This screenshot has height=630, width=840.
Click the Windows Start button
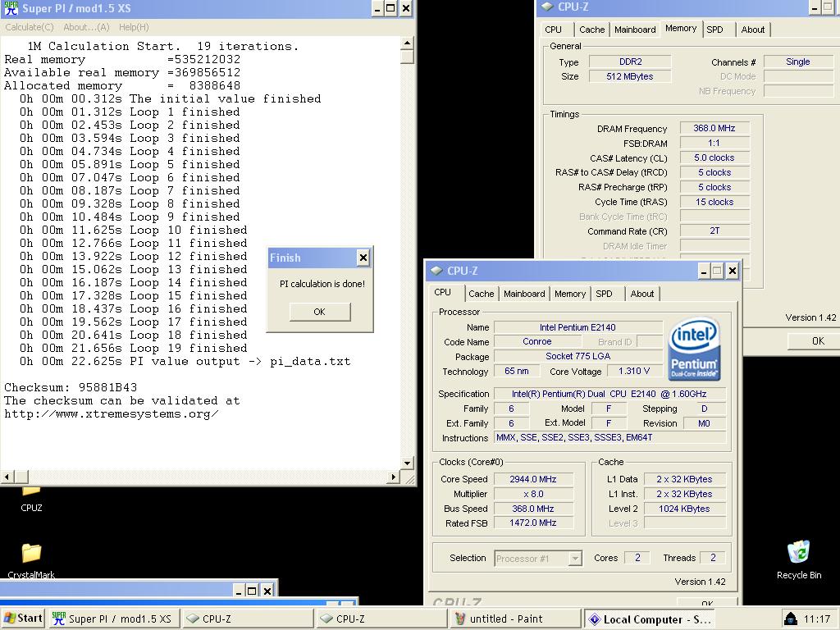pyautogui.click(x=22, y=619)
